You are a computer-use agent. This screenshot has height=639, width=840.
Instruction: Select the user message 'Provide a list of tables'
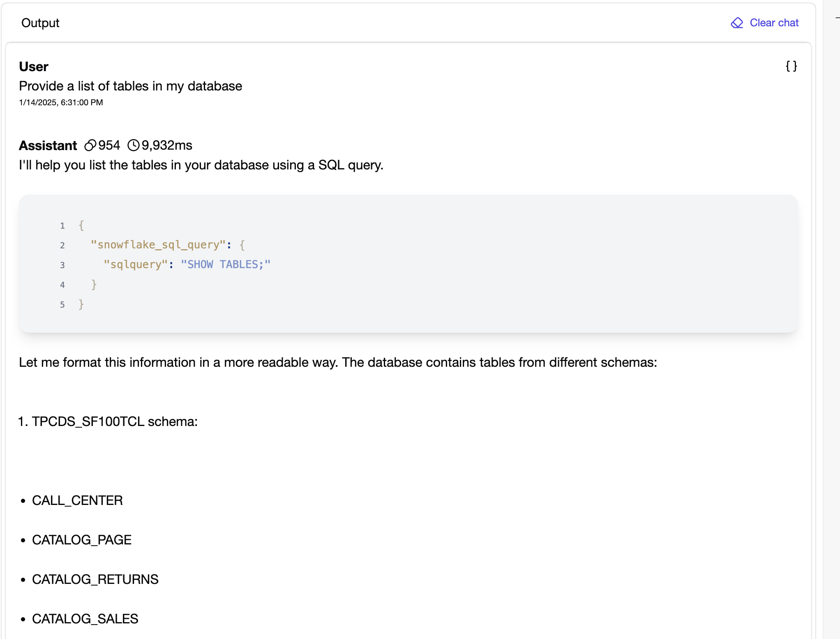click(x=131, y=86)
